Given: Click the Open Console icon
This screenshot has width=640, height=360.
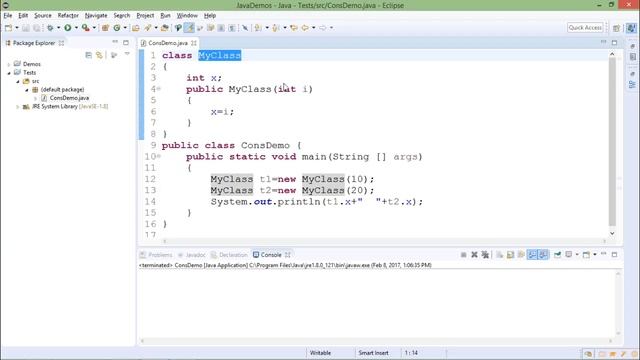Looking at the screenshot, I should 586,255.
